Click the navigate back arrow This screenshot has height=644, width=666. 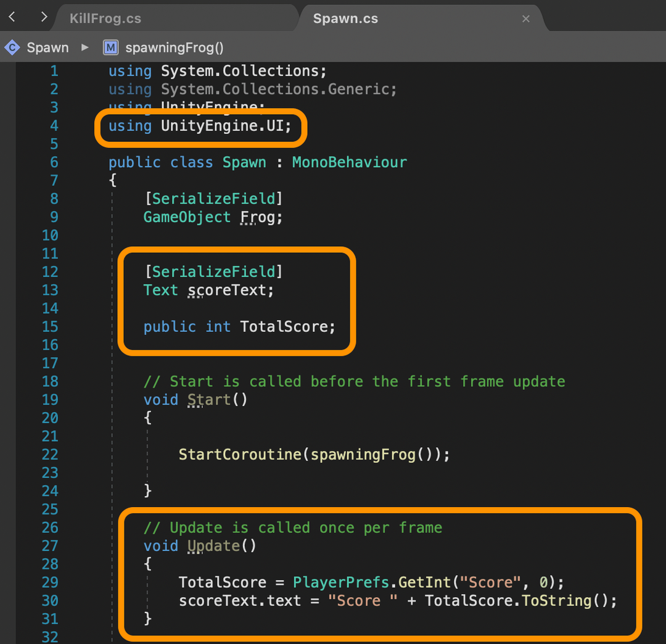[12, 17]
